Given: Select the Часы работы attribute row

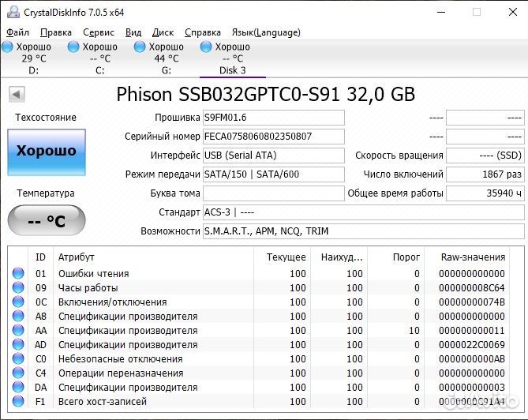Looking at the screenshot, I should click(x=259, y=287).
